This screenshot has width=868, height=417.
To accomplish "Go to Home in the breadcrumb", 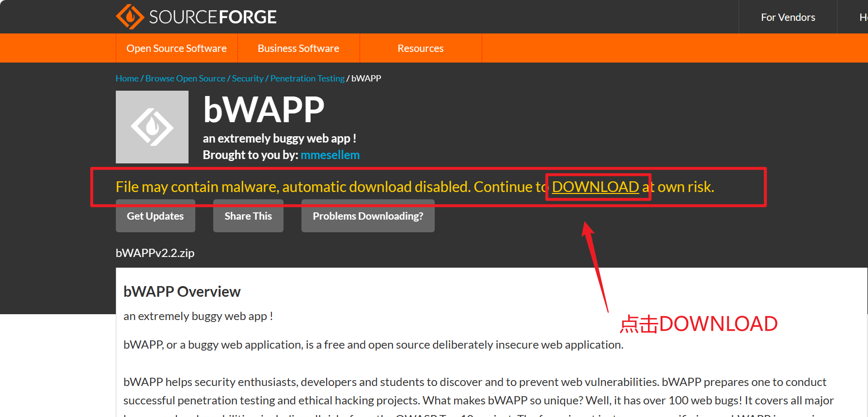I will point(127,79).
